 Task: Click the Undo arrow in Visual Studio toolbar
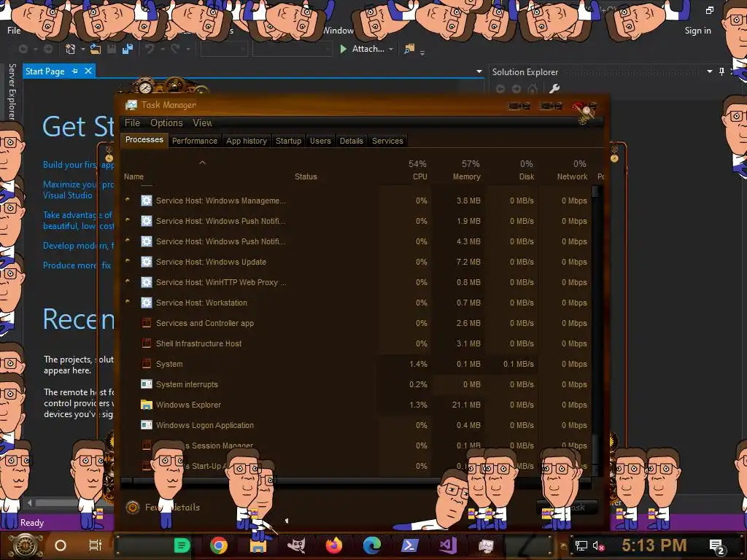pos(150,49)
